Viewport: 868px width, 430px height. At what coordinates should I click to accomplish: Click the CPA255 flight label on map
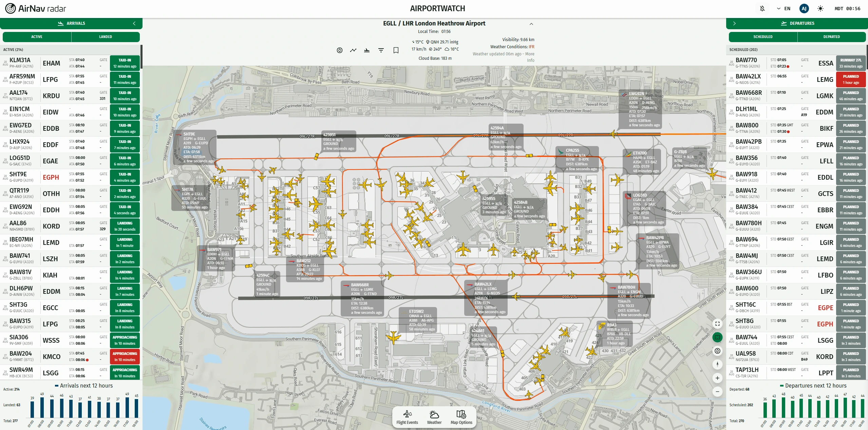click(x=577, y=159)
